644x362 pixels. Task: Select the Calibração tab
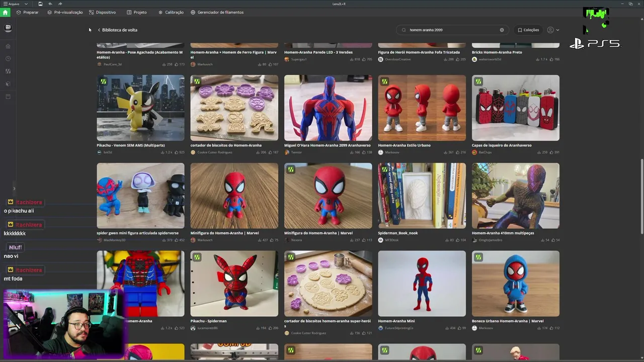click(x=171, y=12)
